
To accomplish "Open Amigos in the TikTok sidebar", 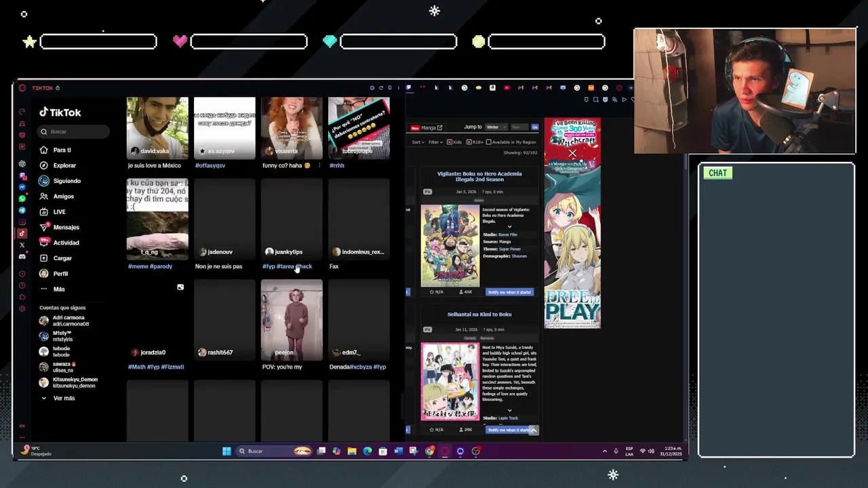I will pyautogui.click(x=56, y=197).
